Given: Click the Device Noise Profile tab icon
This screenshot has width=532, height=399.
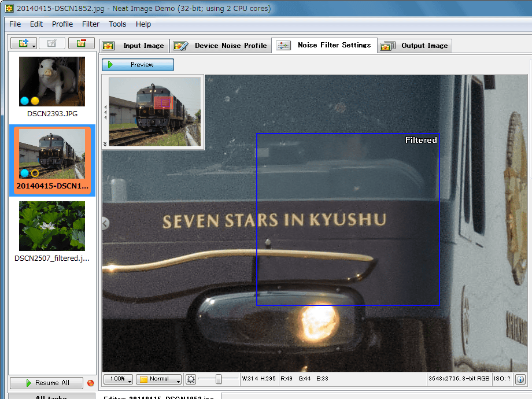Looking at the screenshot, I should [x=181, y=46].
